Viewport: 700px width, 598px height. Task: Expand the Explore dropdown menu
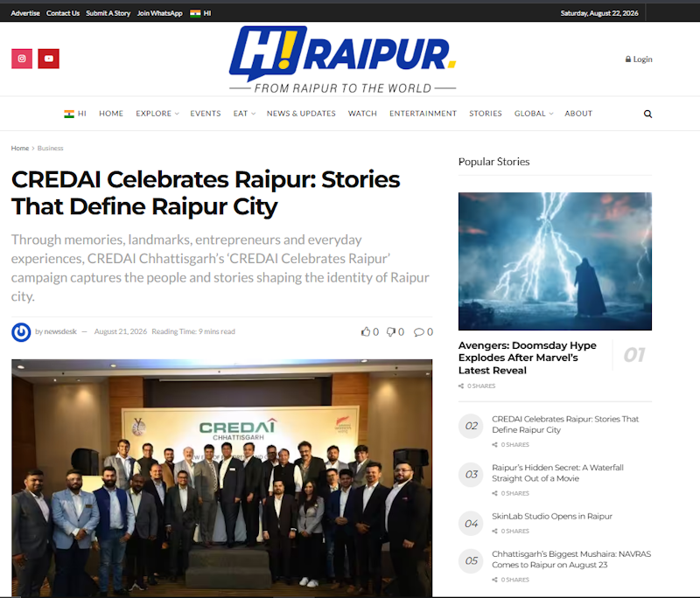click(x=157, y=114)
